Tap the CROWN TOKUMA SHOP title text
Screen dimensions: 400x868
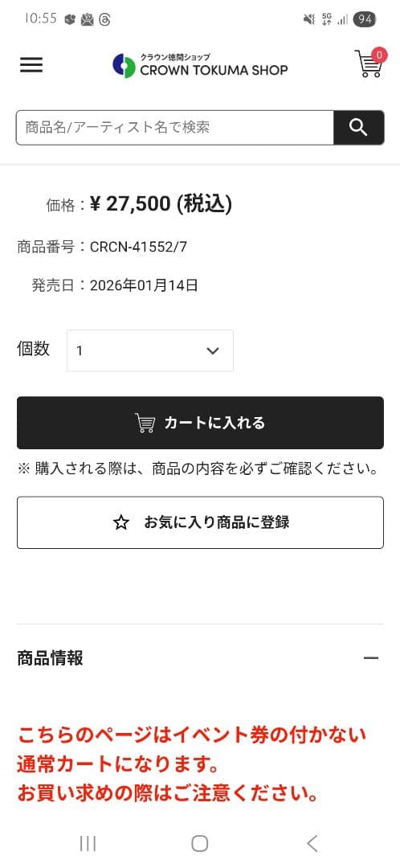tap(214, 70)
